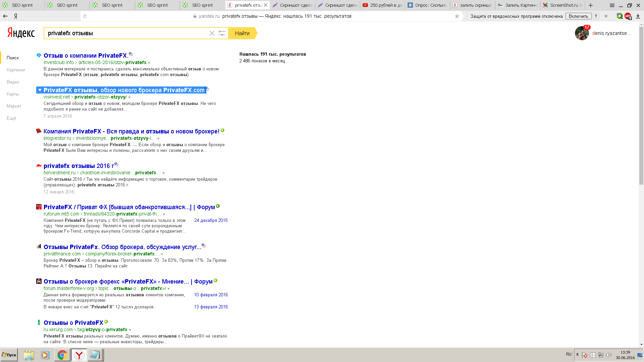Click the green badge next to Отзывы о PrivateFX
644x362 pixels.
(x=106, y=321)
